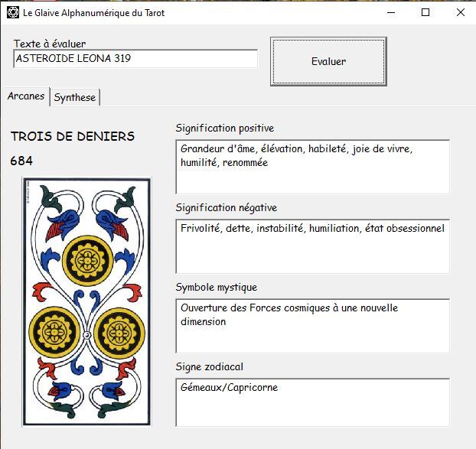
Task: Close the Glaive Alphanumérique du Tarot window
Action: coord(461,13)
